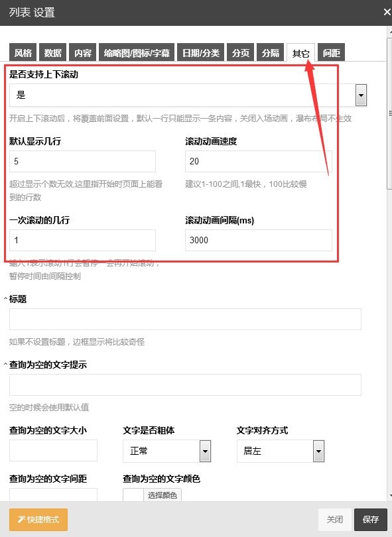
Task: Click the 查询为空的文字大小 input
Action: click(53, 450)
